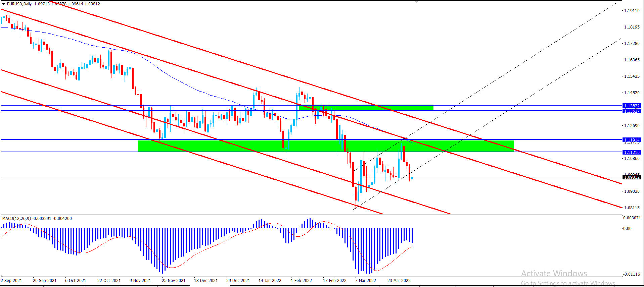Click the 20 Sep 2021 date label
The width and height of the screenshot is (644, 287).
(45, 281)
